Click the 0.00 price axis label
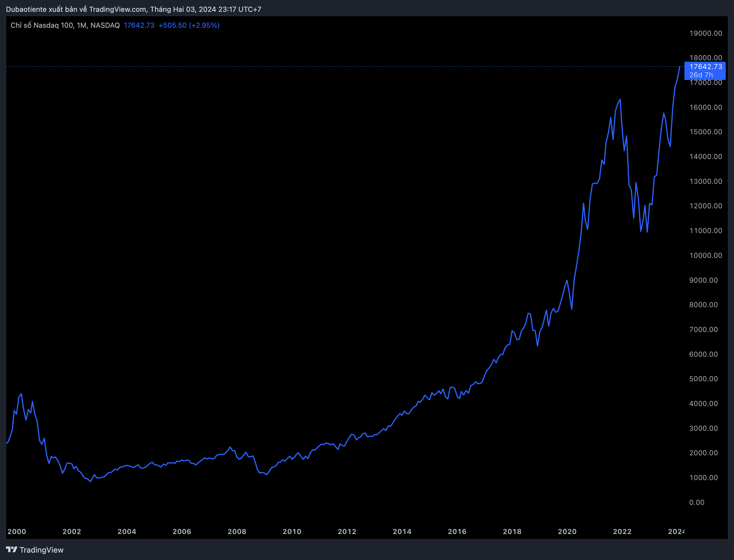Image resolution: width=734 pixels, height=560 pixels. pos(697,502)
